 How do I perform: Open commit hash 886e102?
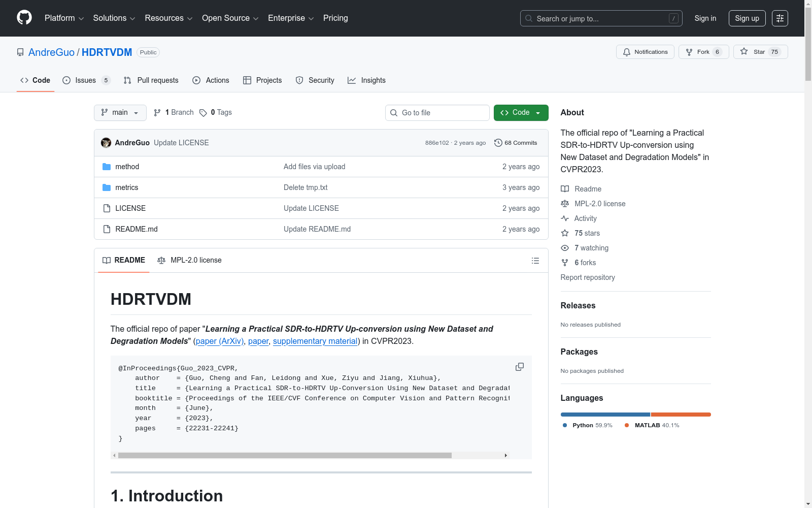pyautogui.click(x=437, y=143)
